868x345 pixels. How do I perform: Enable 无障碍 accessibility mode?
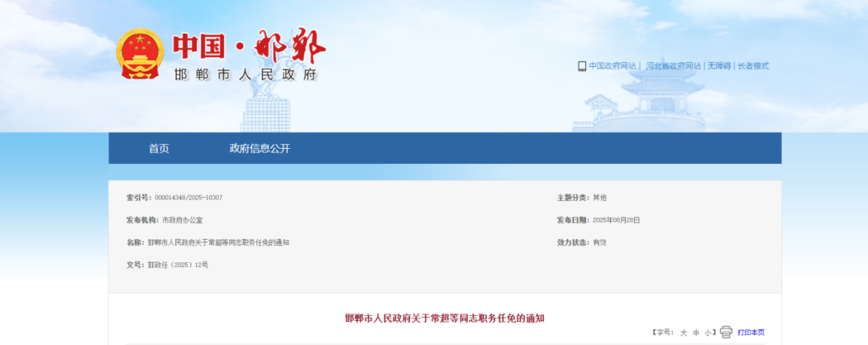719,66
